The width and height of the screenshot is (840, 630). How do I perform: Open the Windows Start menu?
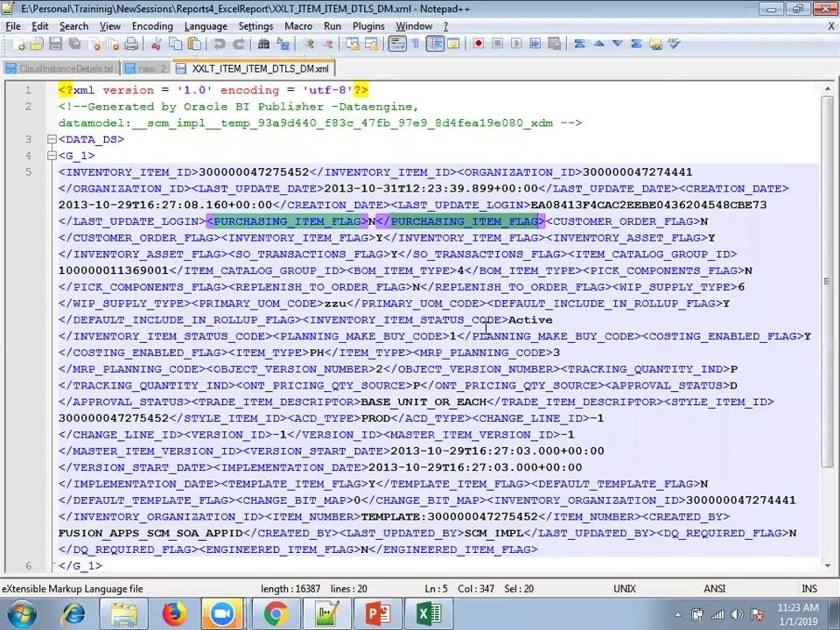pyautogui.click(x=21, y=614)
